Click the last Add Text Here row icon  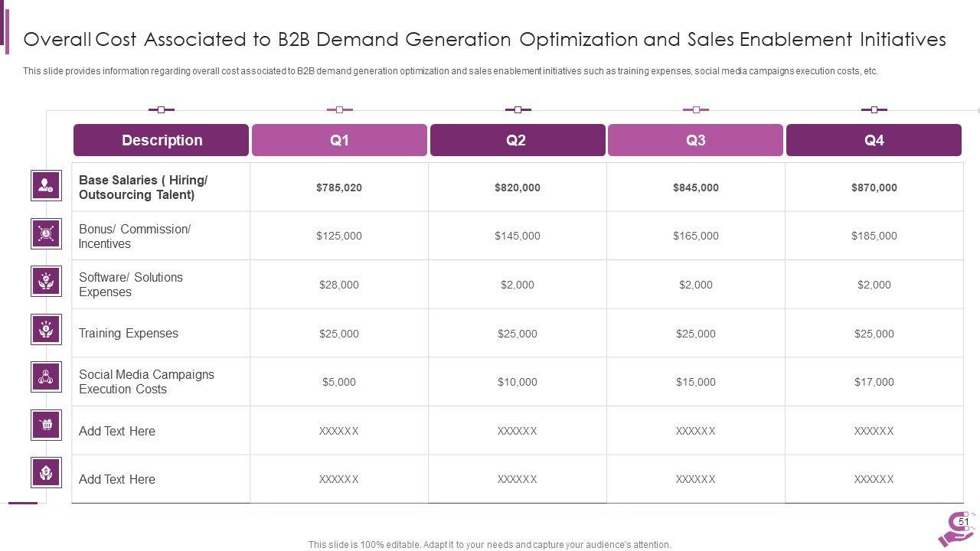pos(46,472)
